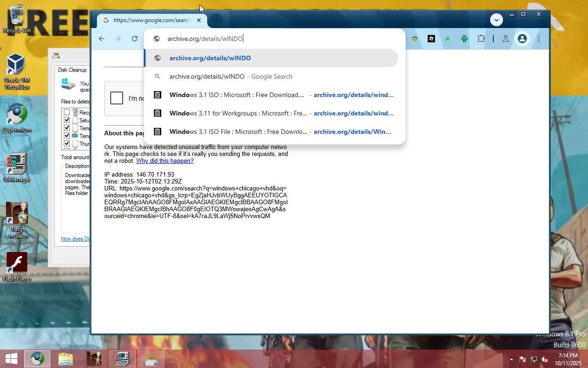Open the browser profile avatar
Viewport: 588px width, 368px height.
pos(522,39)
